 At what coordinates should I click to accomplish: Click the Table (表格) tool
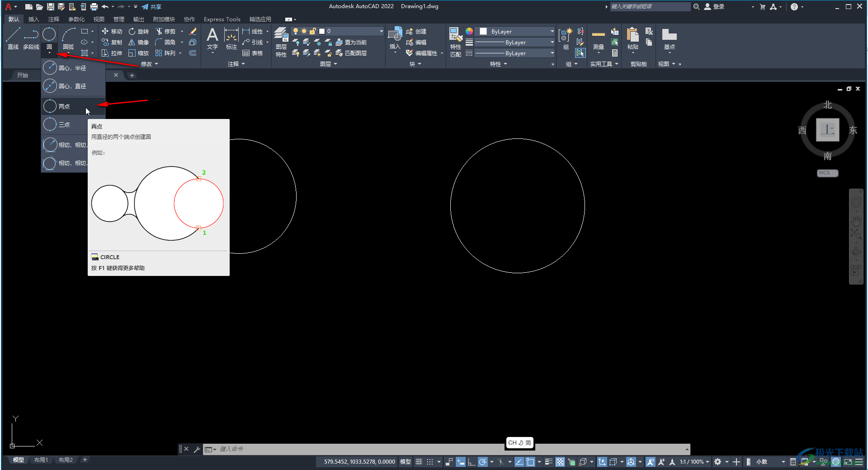(253, 53)
